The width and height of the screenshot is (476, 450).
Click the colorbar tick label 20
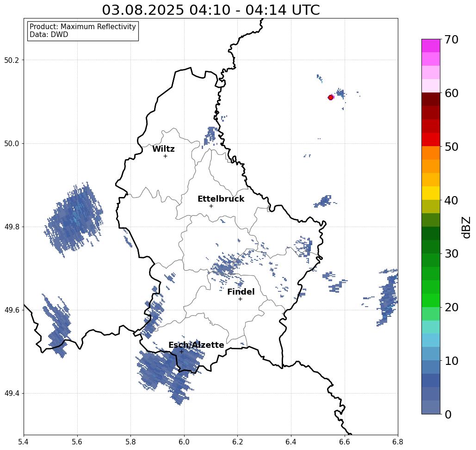pos(451,307)
